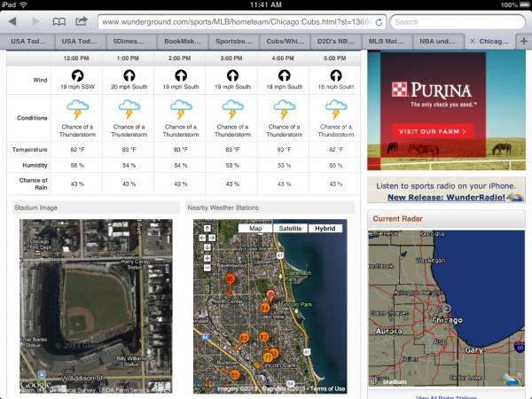The height and width of the screenshot is (399, 532).
Task: Close the Chicago Cubs tab
Action: (x=472, y=41)
